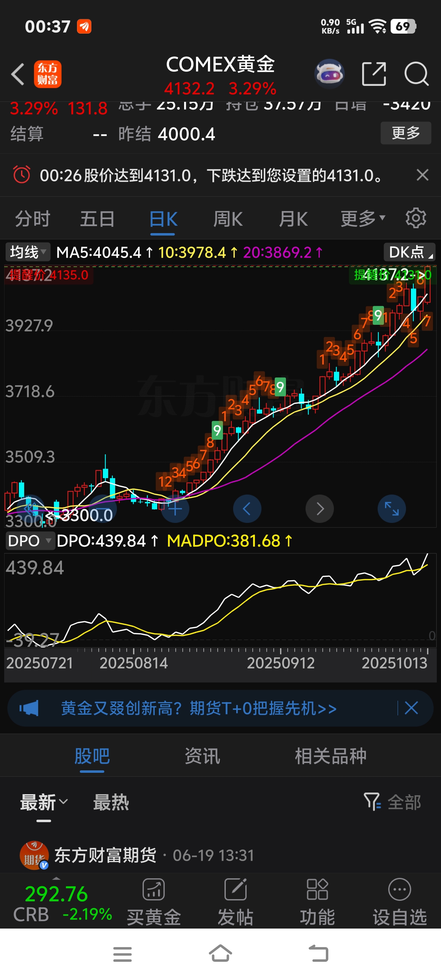Image resolution: width=441 pixels, height=980 pixels.
Task: Open the AI robot assistant avatar
Action: (x=329, y=74)
